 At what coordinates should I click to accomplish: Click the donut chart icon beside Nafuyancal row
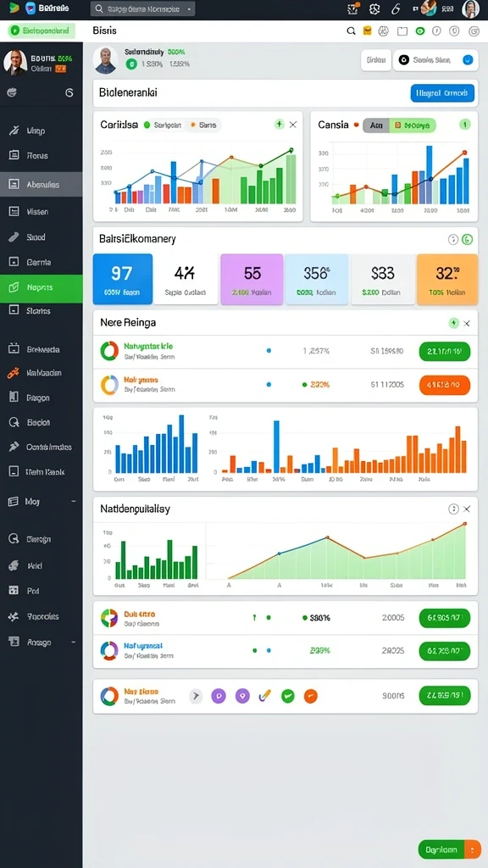[x=109, y=650]
